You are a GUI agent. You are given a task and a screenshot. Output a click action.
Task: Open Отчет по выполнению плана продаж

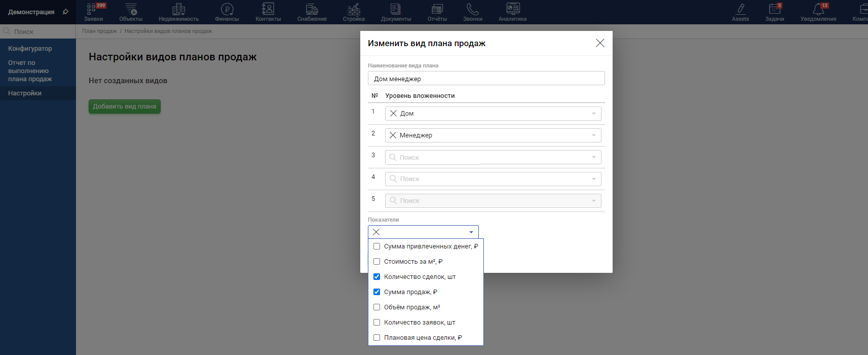point(30,71)
